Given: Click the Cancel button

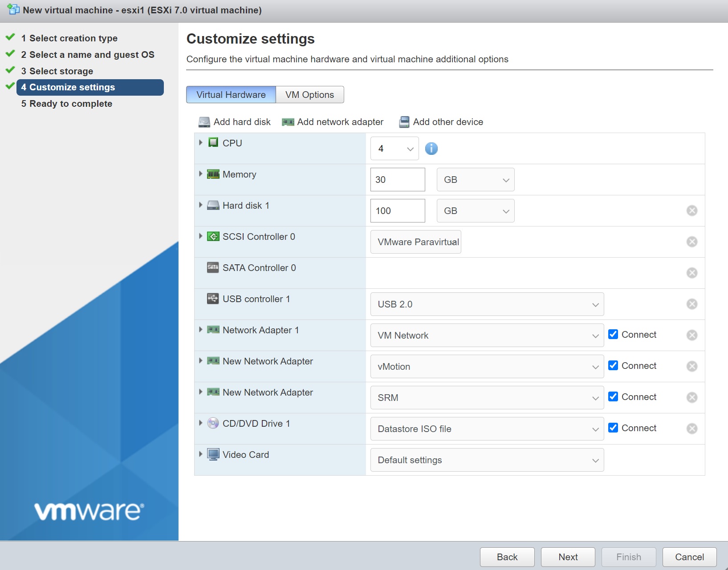Looking at the screenshot, I should (689, 557).
